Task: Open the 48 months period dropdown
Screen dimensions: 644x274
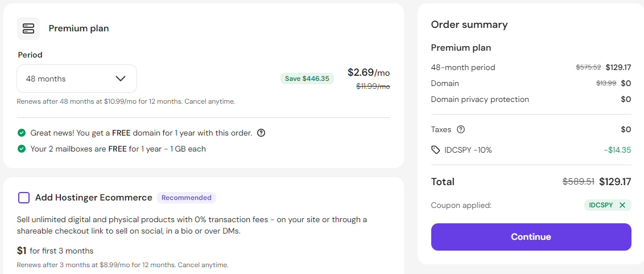Action: pos(77,79)
